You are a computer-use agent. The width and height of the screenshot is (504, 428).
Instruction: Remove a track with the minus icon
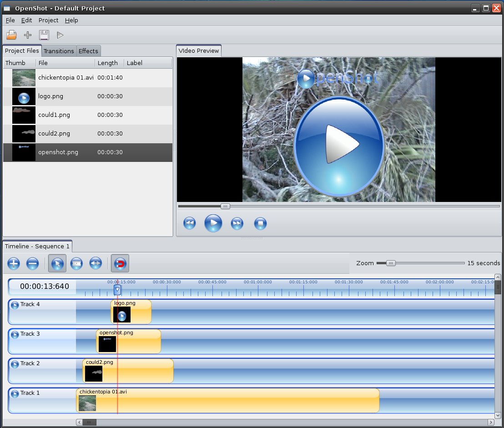(x=33, y=263)
